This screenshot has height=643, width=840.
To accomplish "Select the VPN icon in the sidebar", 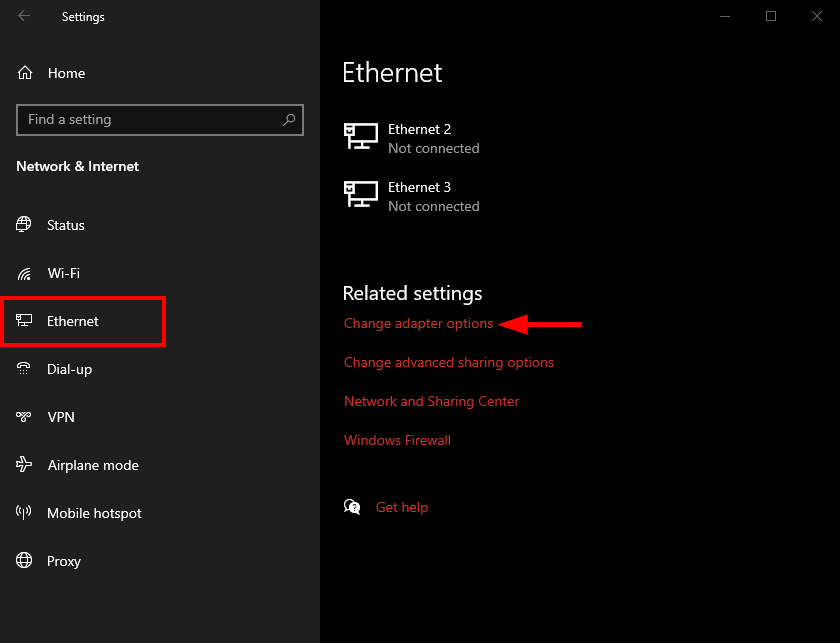I will 25,417.
